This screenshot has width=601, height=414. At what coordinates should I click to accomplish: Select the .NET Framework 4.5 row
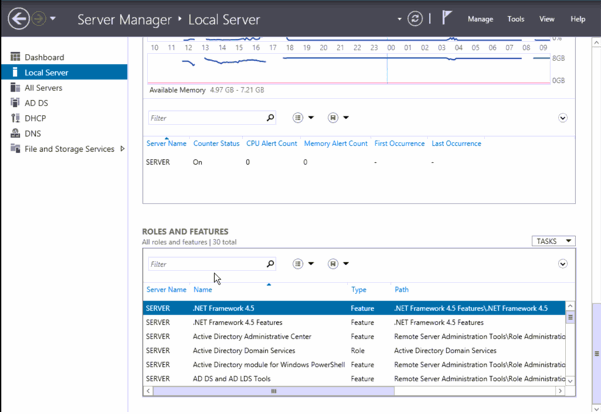(x=354, y=308)
